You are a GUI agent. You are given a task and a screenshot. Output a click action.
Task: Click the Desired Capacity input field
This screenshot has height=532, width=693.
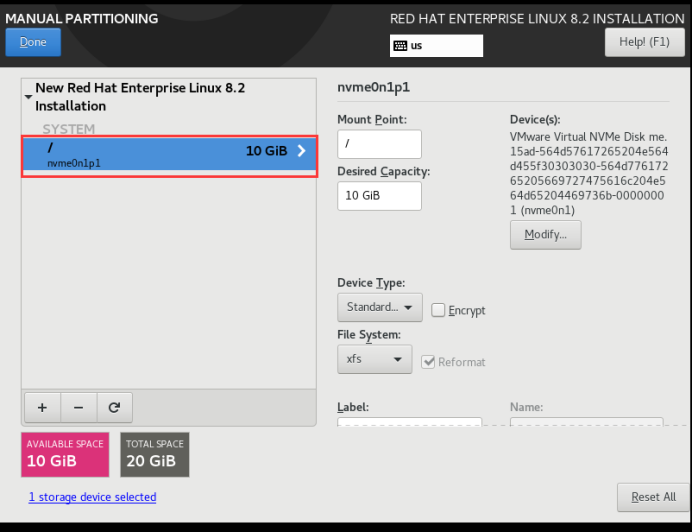click(379, 196)
